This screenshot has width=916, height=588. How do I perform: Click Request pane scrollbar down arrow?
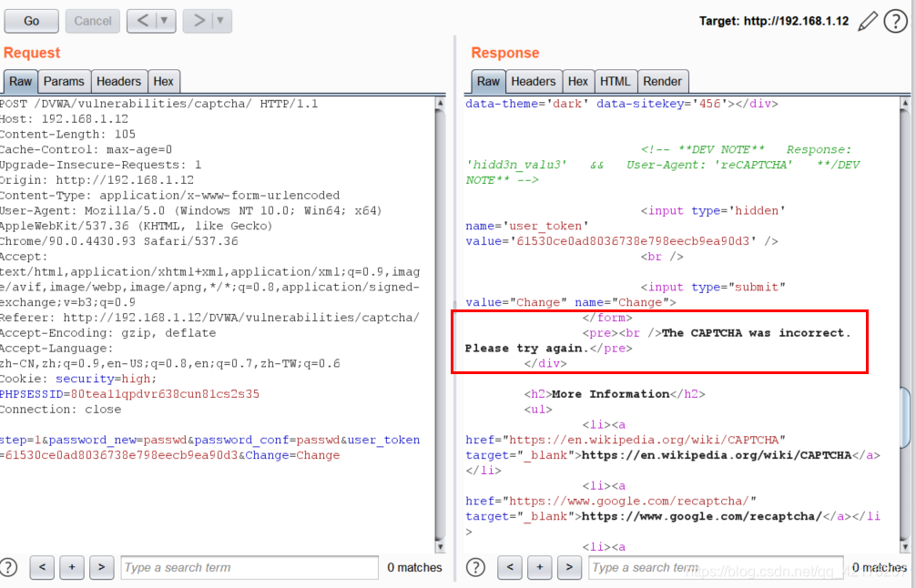pyautogui.click(x=440, y=546)
